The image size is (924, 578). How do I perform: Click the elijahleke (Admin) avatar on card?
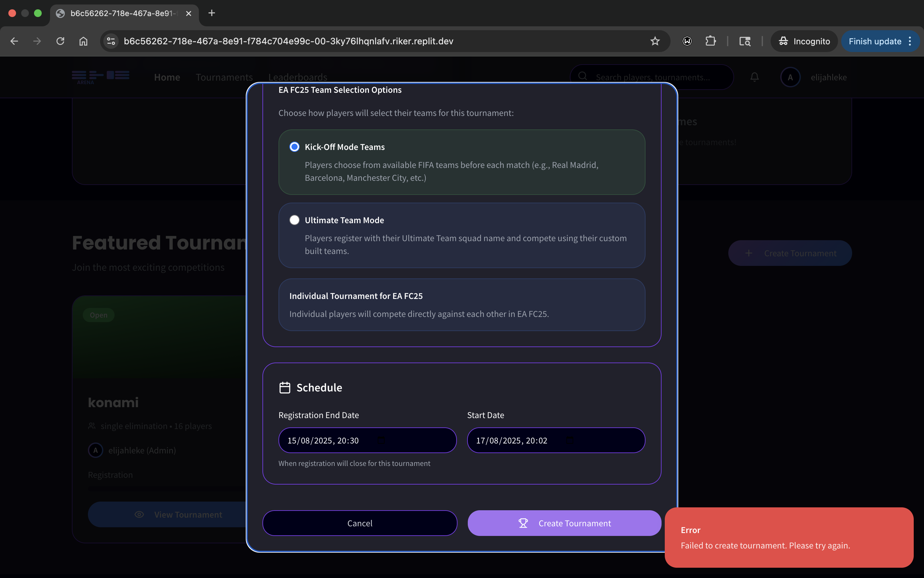[96, 450]
